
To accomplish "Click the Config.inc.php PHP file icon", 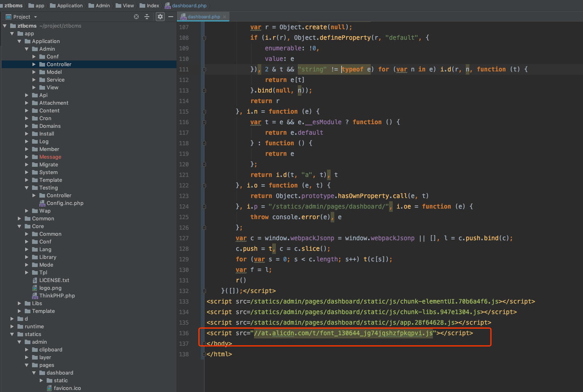I will [42, 203].
